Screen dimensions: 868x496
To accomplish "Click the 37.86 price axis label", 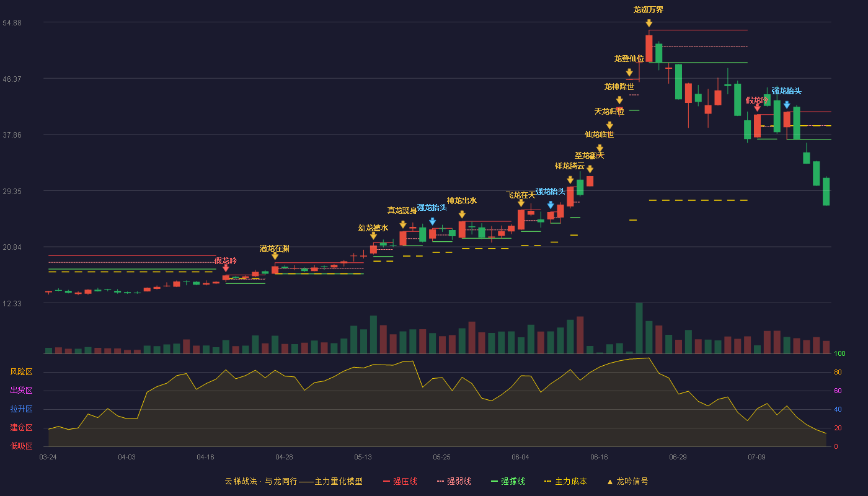I will point(12,135).
